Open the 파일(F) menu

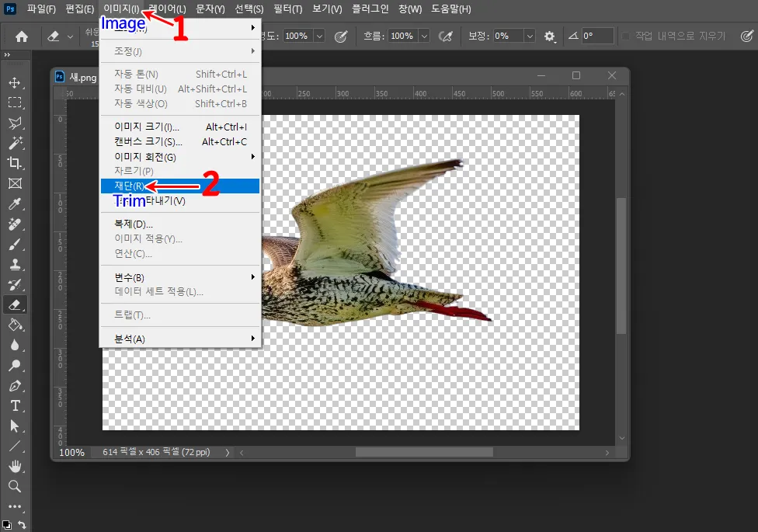(x=41, y=9)
